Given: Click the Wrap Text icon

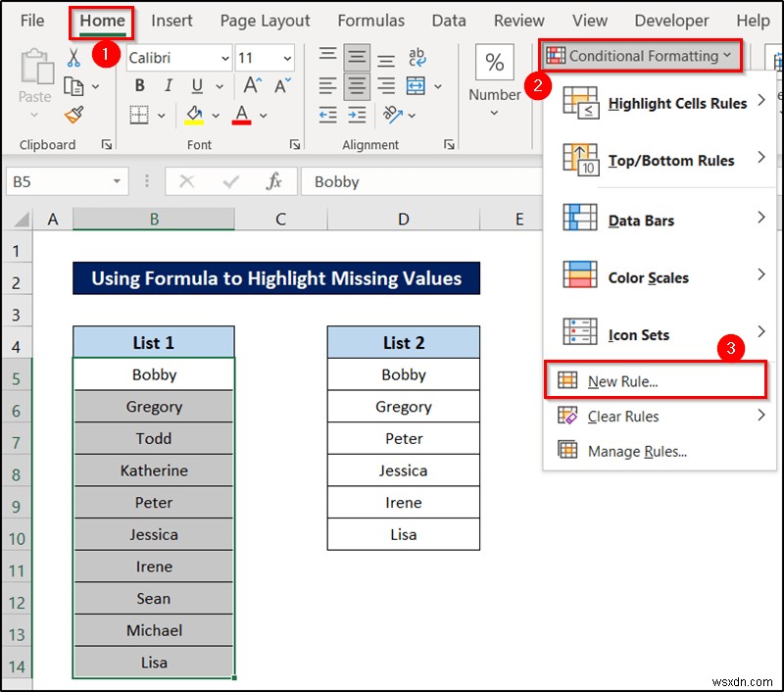Looking at the screenshot, I should (419, 59).
